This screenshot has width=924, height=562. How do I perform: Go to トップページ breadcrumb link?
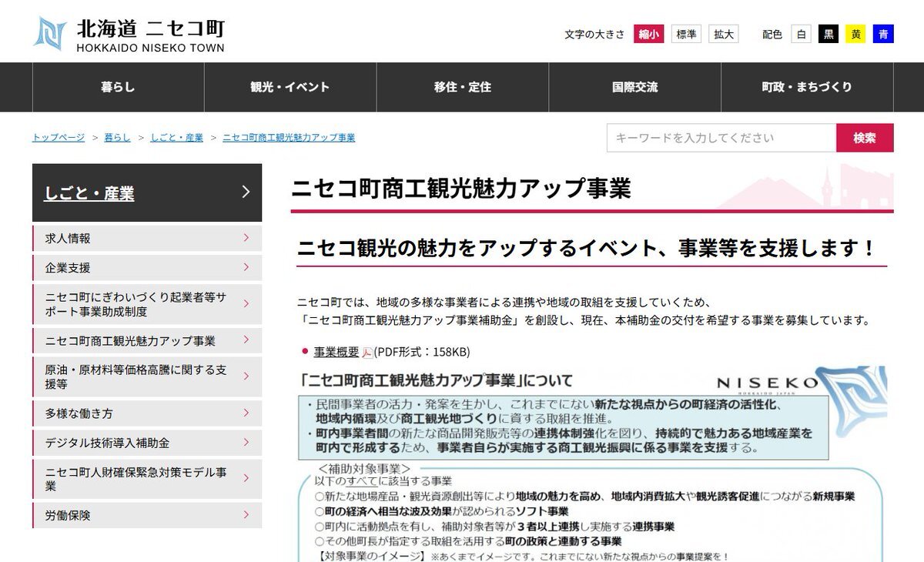click(x=59, y=138)
